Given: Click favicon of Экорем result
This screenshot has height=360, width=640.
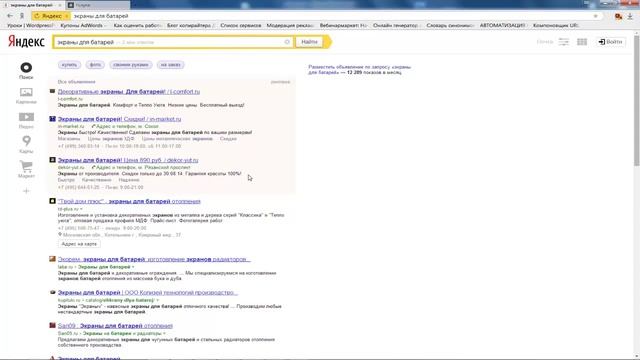Looking at the screenshot, I should coord(52,259).
